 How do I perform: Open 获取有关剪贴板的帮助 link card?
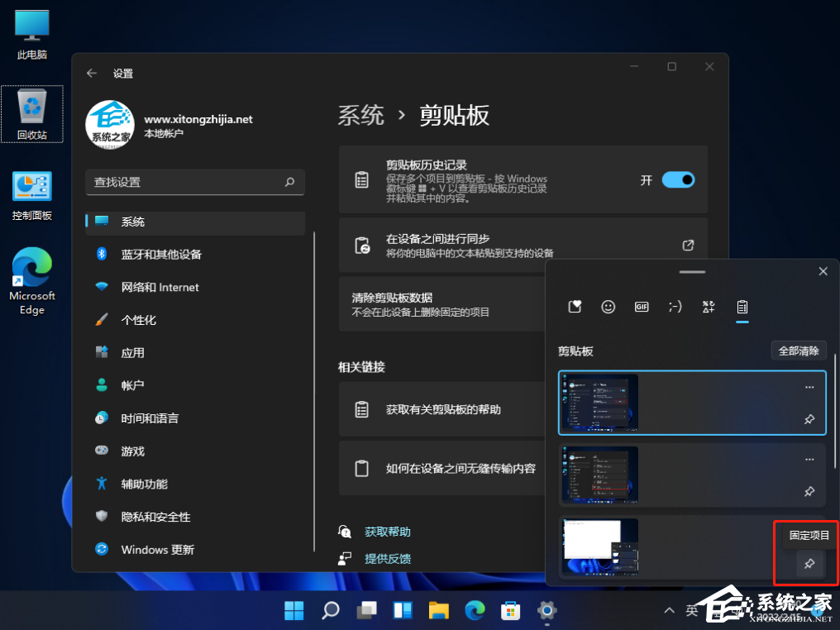point(442,409)
